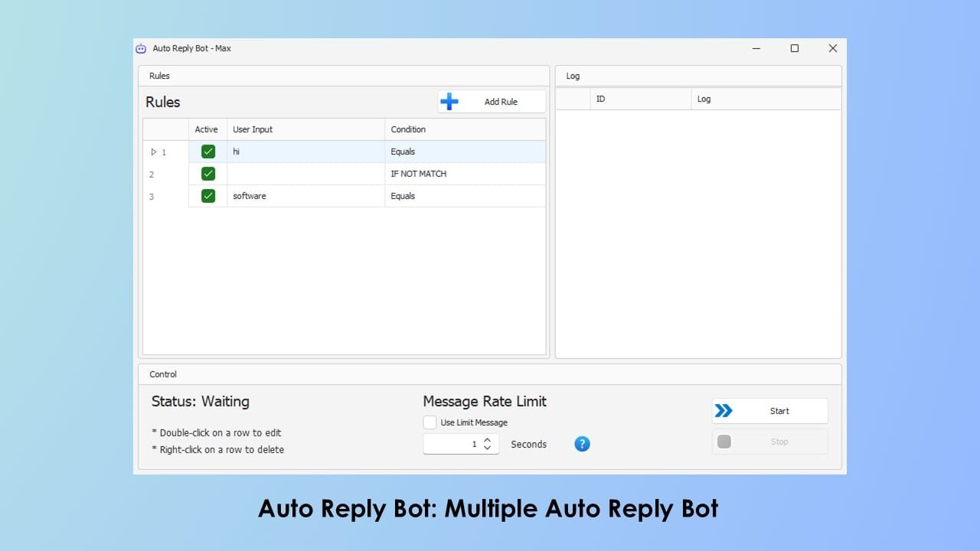Click the blue help question mark icon
This screenshot has height=551, width=980.
point(582,444)
